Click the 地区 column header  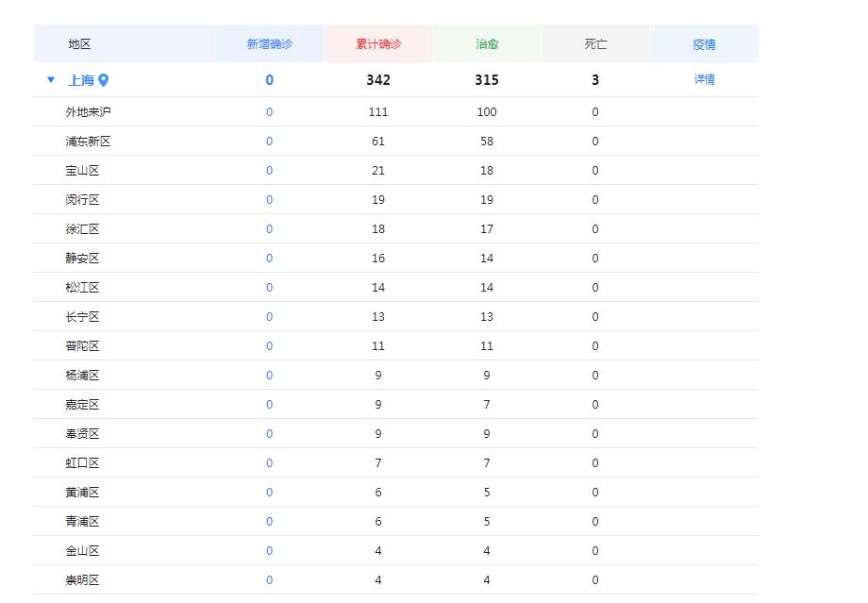(x=79, y=44)
